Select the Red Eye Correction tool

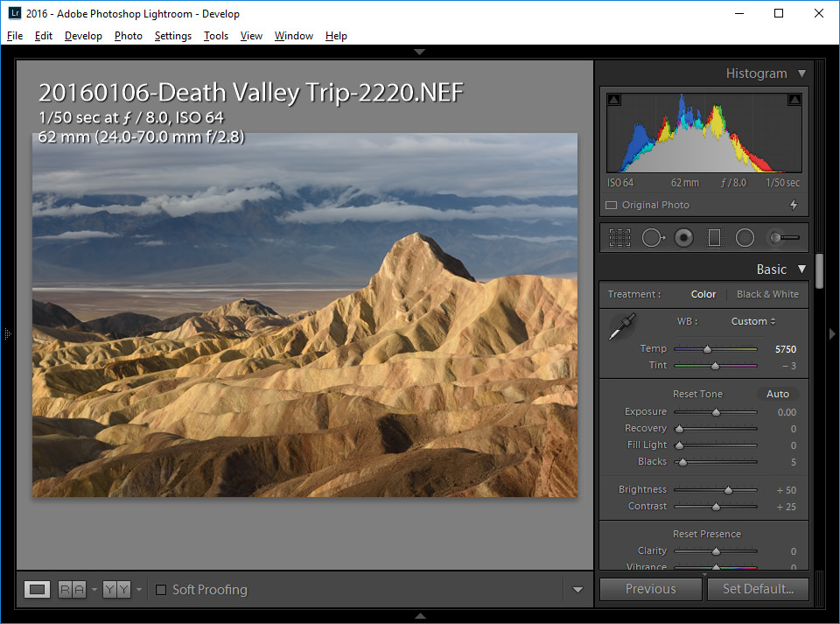point(683,237)
